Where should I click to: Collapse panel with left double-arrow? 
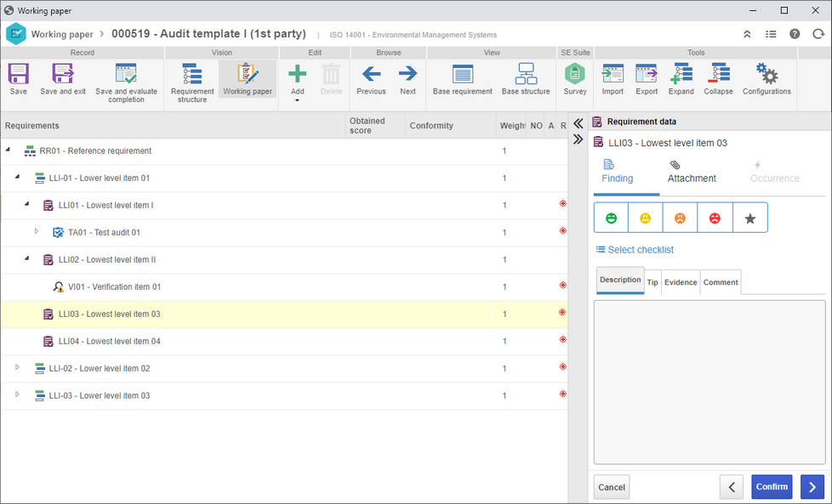click(x=578, y=123)
